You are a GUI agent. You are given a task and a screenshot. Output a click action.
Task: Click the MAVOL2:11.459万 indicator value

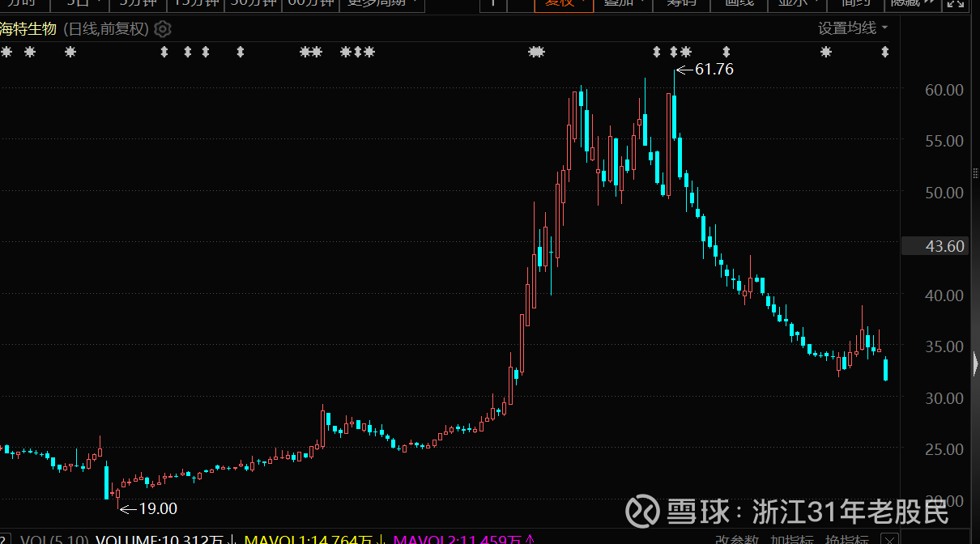click(458, 539)
